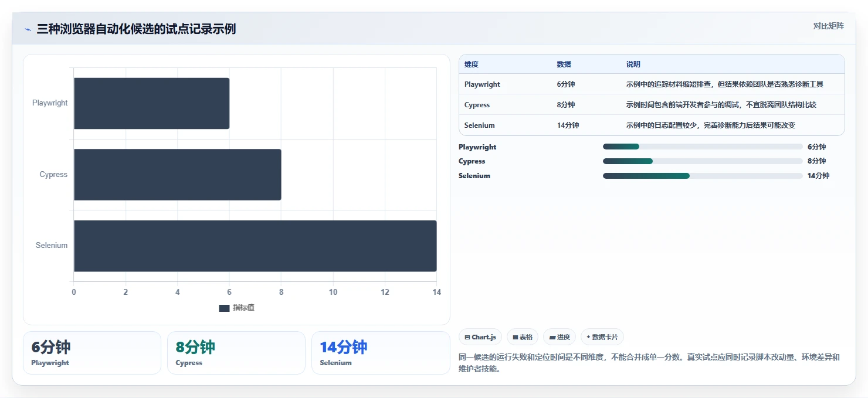Screen dimensions: 868x398
Task: Click the Playwright y-axis label on chart
Action: click(x=50, y=103)
